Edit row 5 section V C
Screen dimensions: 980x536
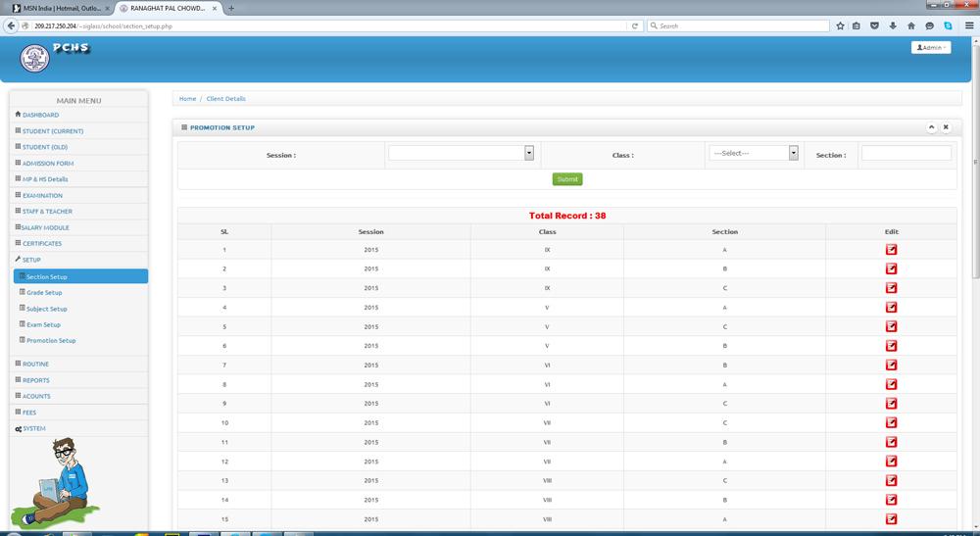(x=891, y=326)
